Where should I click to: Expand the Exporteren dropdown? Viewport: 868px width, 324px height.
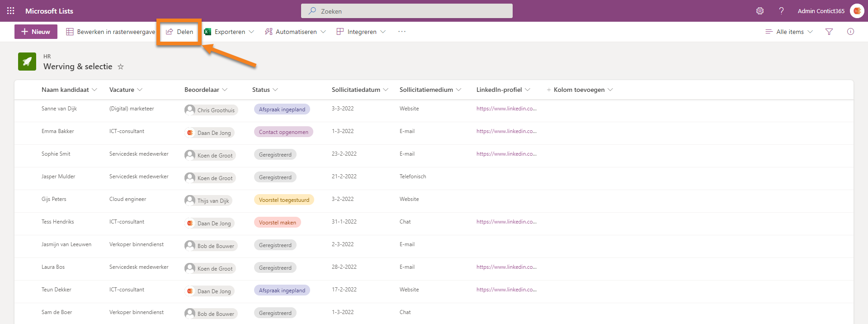[x=230, y=32]
